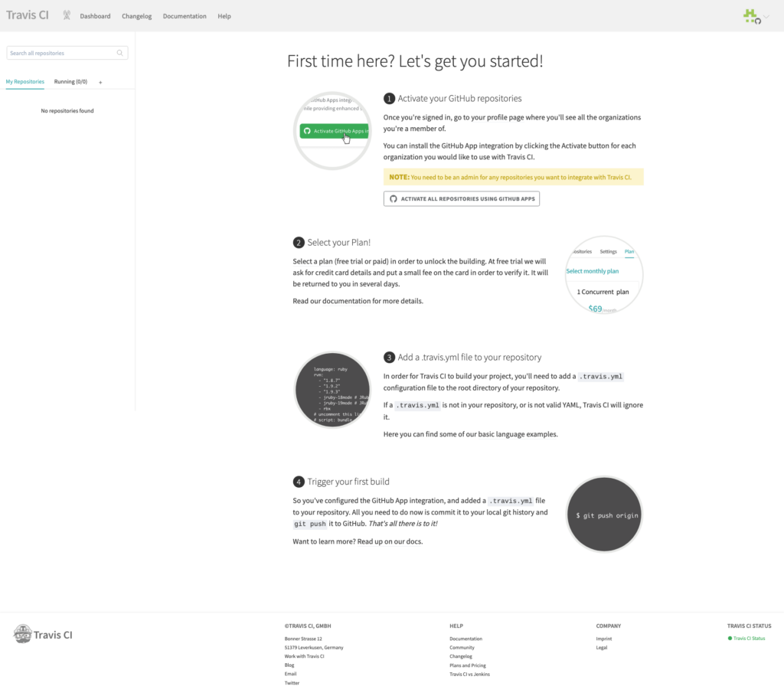784x693 pixels.
Task: Follow the docs link under Trigger your first build
Action: click(x=390, y=541)
